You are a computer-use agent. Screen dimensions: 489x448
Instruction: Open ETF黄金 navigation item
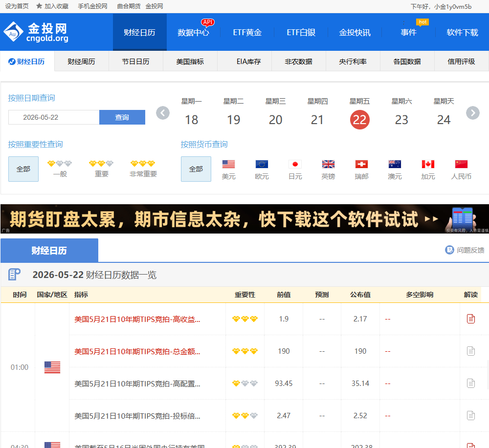point(247,32)
